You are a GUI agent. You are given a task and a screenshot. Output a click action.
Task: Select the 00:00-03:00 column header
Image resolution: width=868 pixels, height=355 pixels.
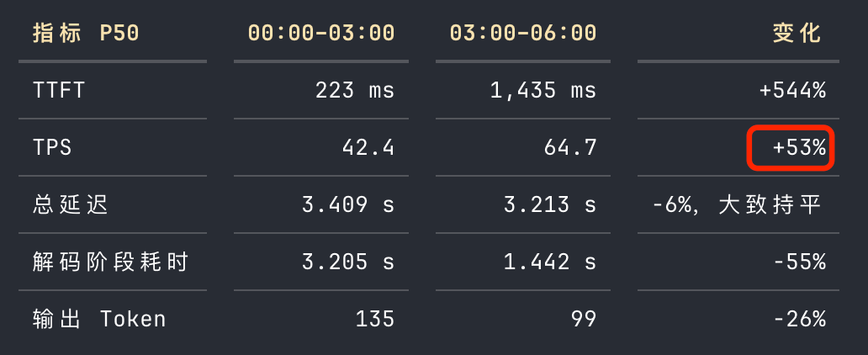[x=321, y=34]
